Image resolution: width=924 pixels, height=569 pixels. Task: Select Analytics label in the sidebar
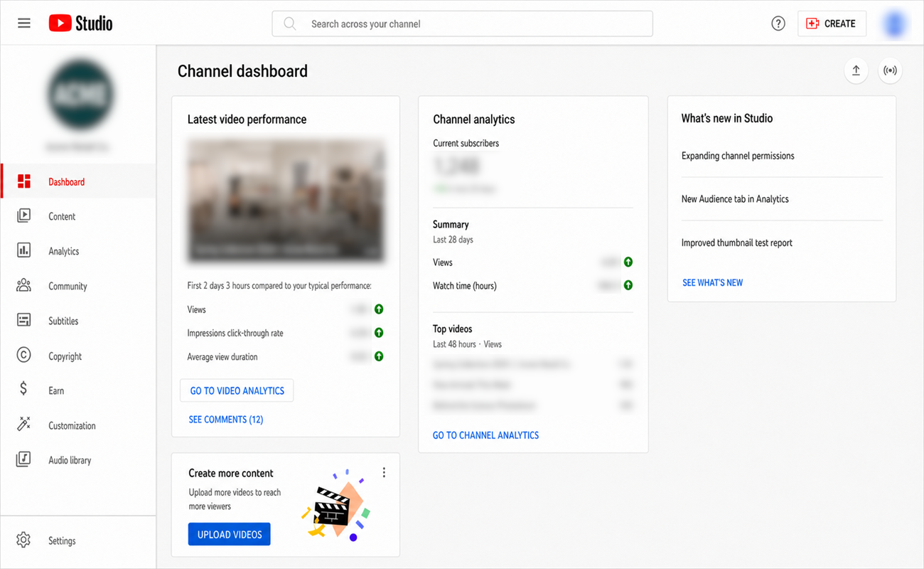(63, 251)
